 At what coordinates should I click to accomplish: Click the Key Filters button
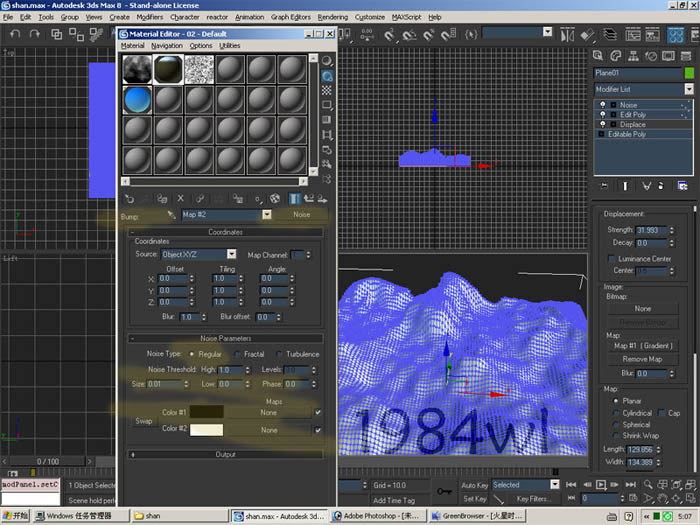533,499
